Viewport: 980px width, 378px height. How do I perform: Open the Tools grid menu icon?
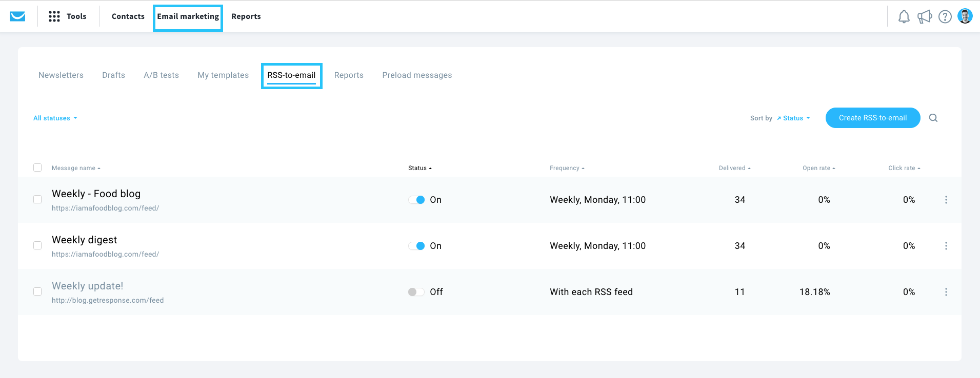pyautogui.click(x=54, y=16)
